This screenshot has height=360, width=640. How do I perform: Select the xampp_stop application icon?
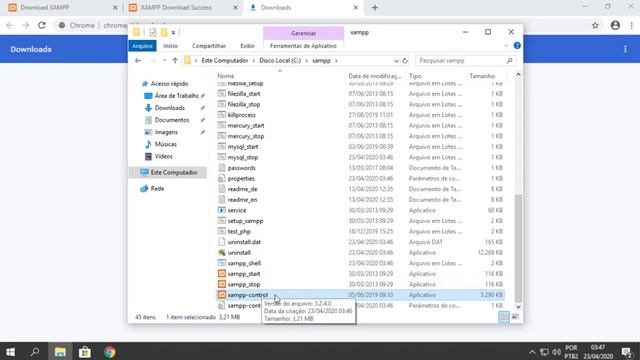pyautogui.click(x=222, y=284)
